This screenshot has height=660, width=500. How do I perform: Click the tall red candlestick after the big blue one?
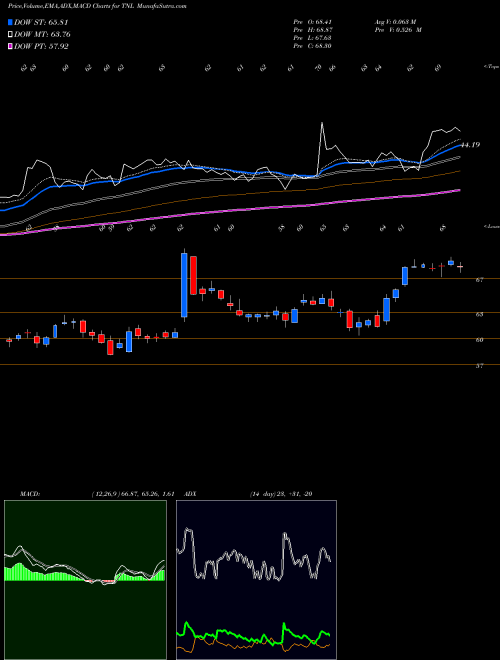pyautogui.click(x=193, y=275)
